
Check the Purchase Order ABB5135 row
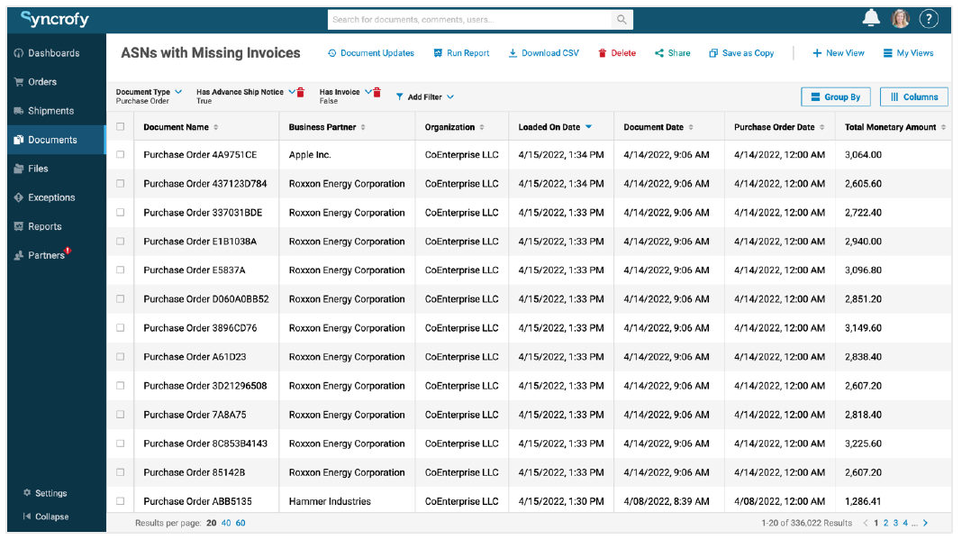click(x=121, y=500)
